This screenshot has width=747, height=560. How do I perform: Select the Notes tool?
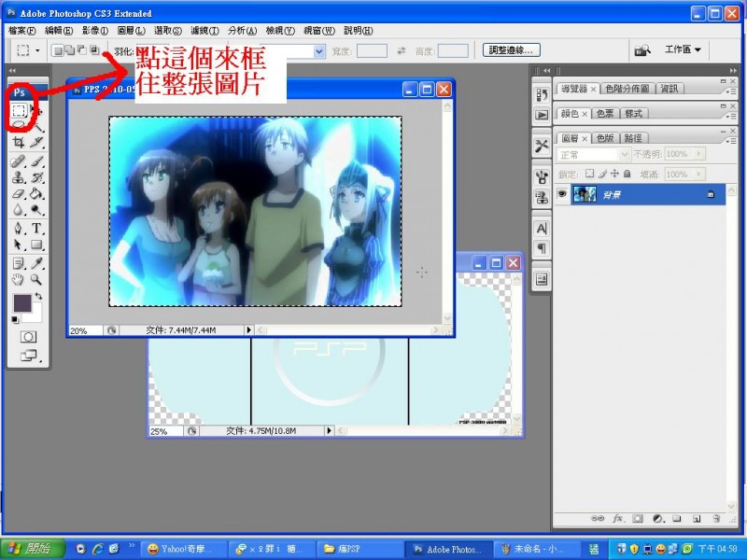(x=18, y=263)
